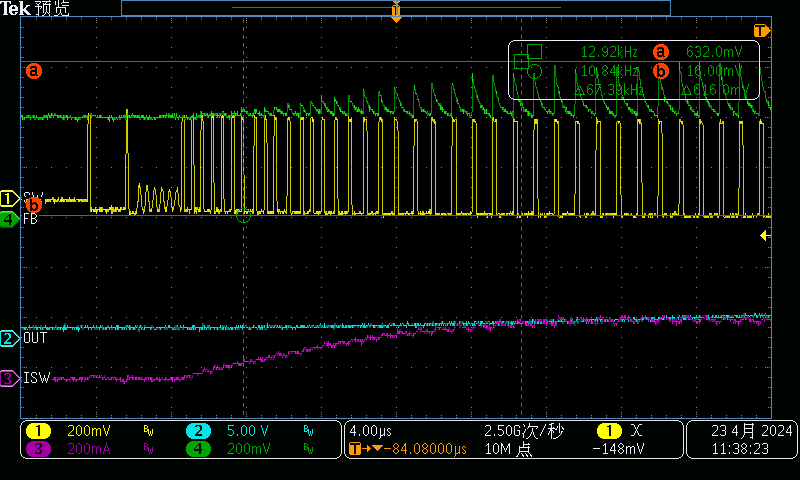This screenshot has height=480, width=800.
Task: Click the cyan channel 2 badge in bottom bar
Action: [x=198, y=431]
